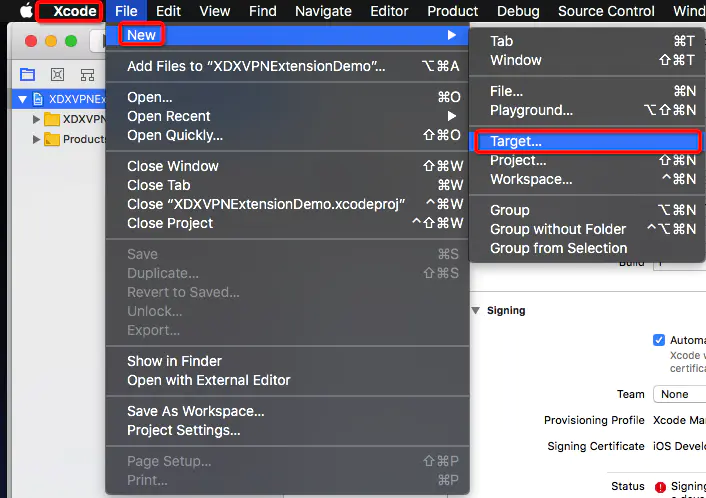706x498 pixels.
Task: Select the Project navigator folder icon
Action: point(27,75)
